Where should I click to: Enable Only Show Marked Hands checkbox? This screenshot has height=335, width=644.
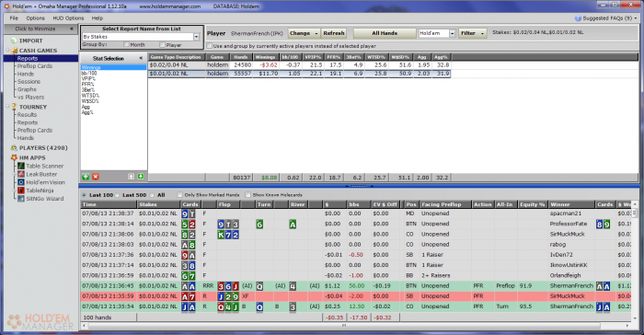(x=179, y=195)
